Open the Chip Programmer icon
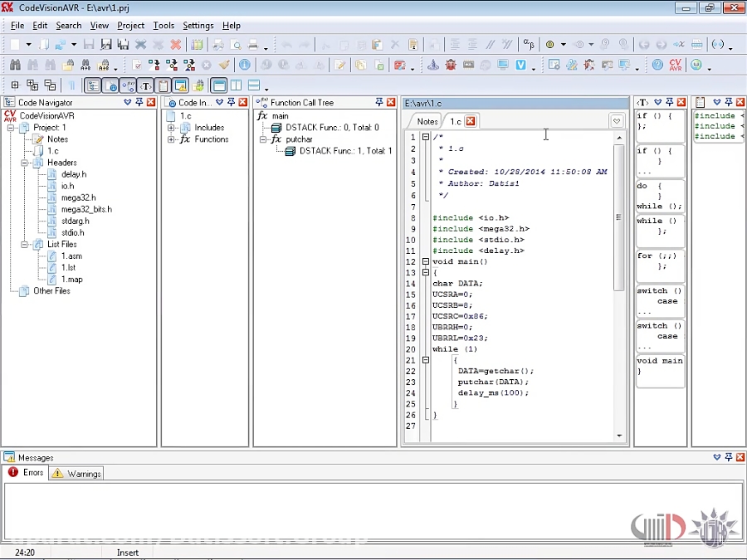The image size is (747, 560). (468, 65)
